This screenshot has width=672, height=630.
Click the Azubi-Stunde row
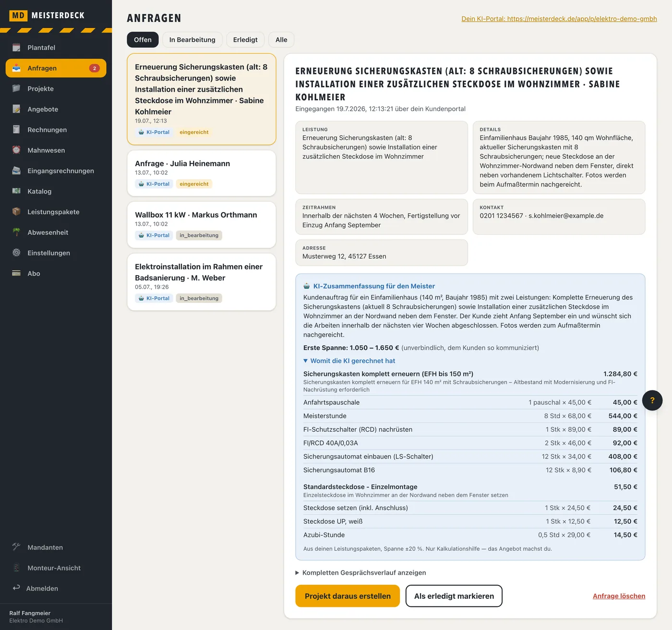(x=470, y=535)
